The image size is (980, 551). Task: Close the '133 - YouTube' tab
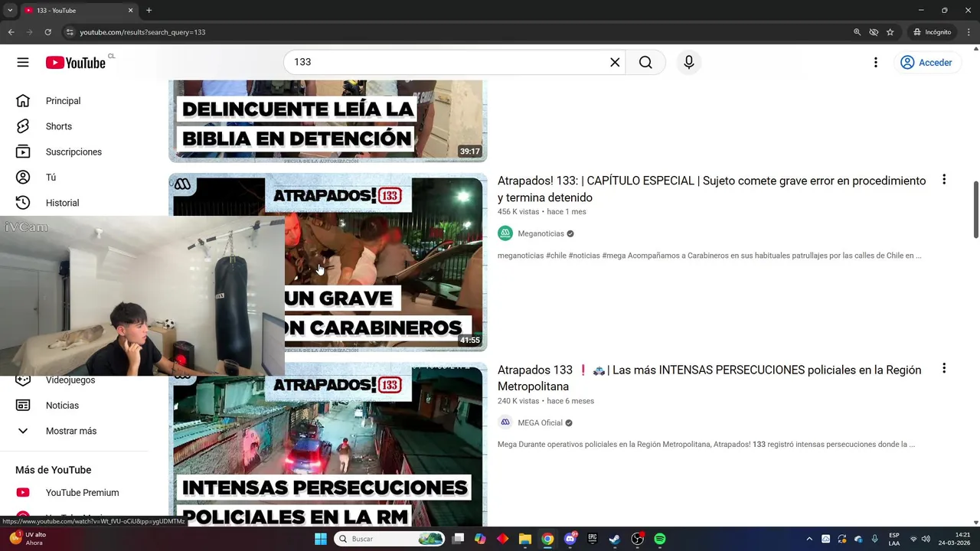click(130, 10)
